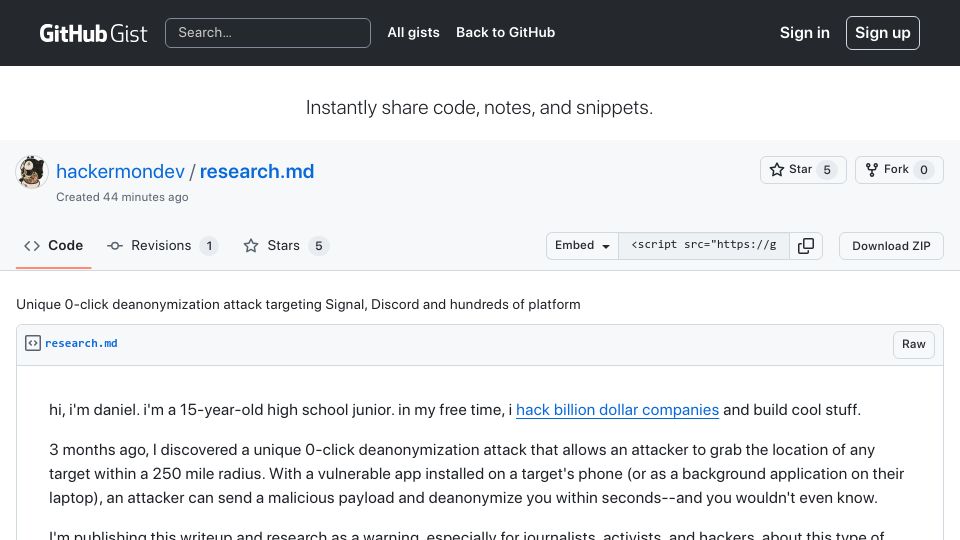Open the hackermondev user profile link

pos(120,171)
